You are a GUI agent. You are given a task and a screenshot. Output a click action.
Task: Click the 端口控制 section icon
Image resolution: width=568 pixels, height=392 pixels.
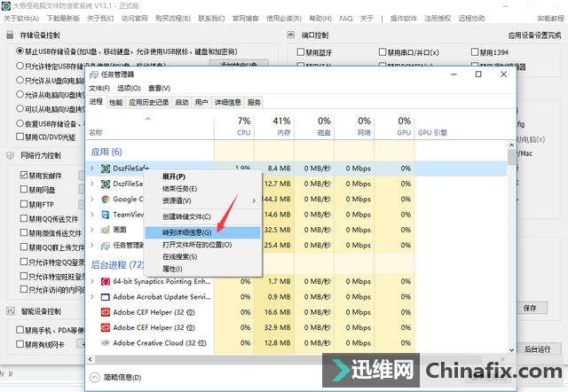coord(291,35)
